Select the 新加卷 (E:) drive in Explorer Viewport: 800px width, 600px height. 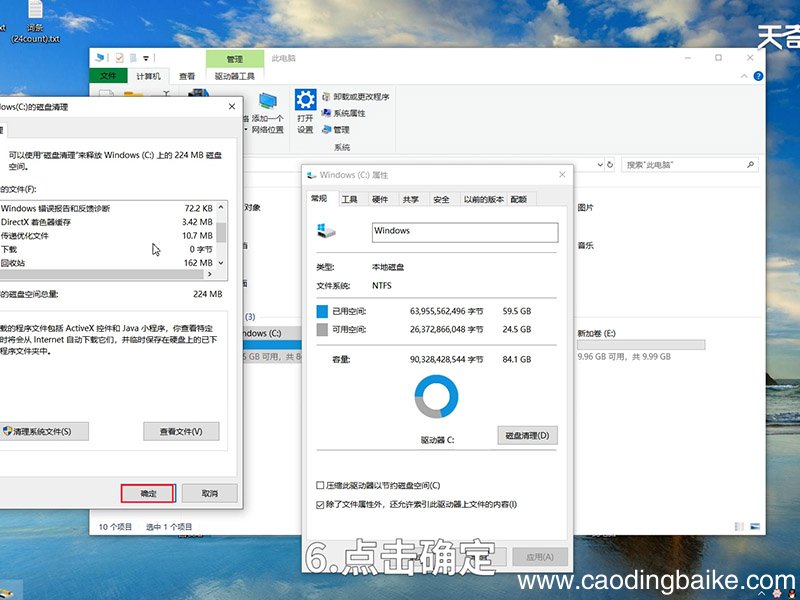[x=641, y=344]
